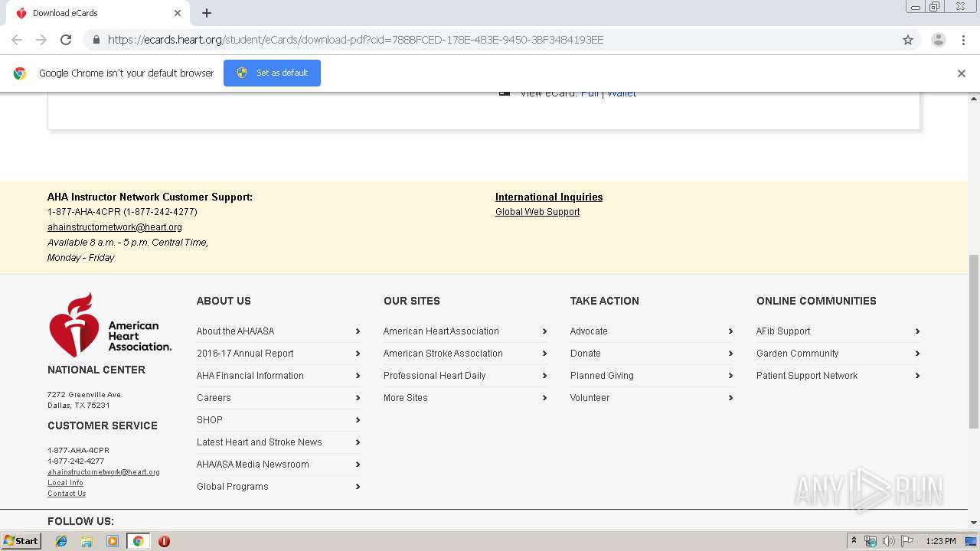Open Planned Giving link
The height and width of the screenshot is (551, 980).
pyautogui.click(x=602, y=376)
